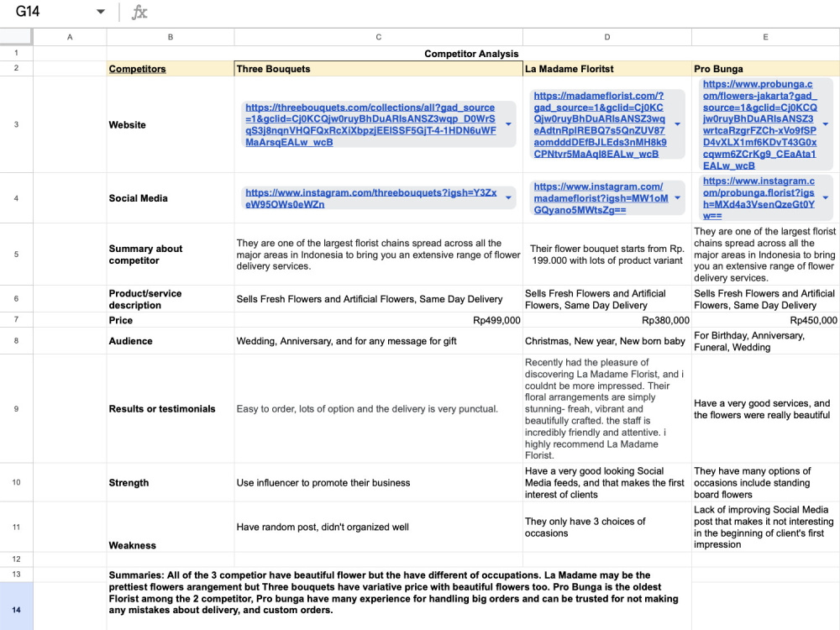
Task: Click the Audience row label
Action: [131, 341]
